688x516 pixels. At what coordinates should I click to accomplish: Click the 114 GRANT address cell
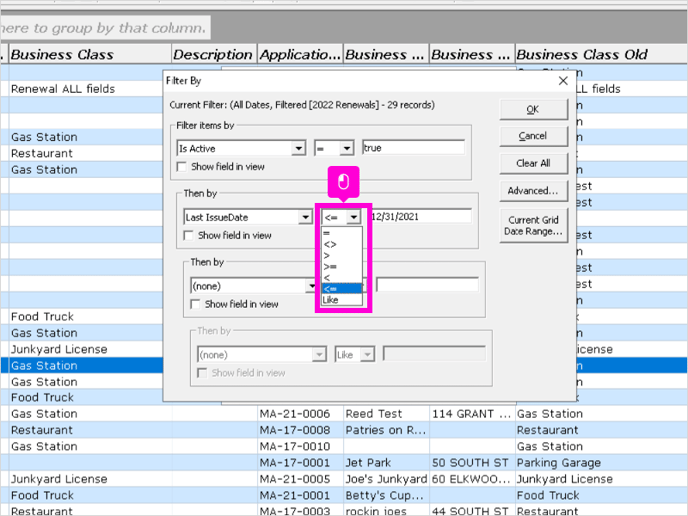[472, 414]
